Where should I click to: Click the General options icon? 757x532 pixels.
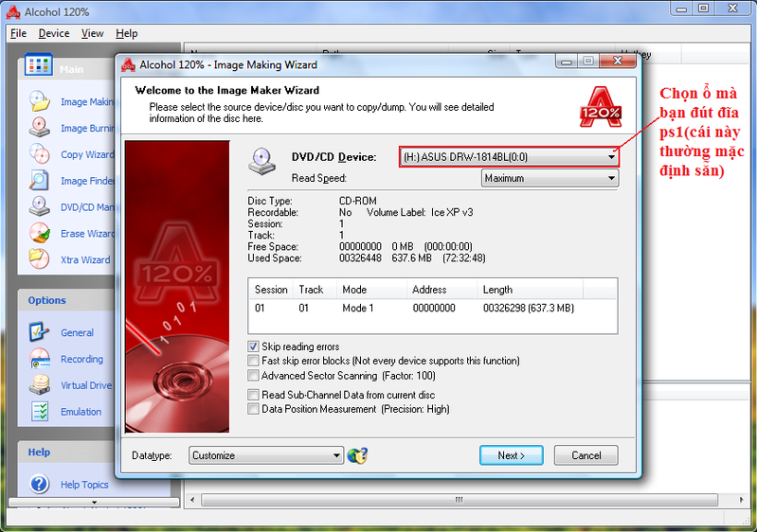(39, 332)
